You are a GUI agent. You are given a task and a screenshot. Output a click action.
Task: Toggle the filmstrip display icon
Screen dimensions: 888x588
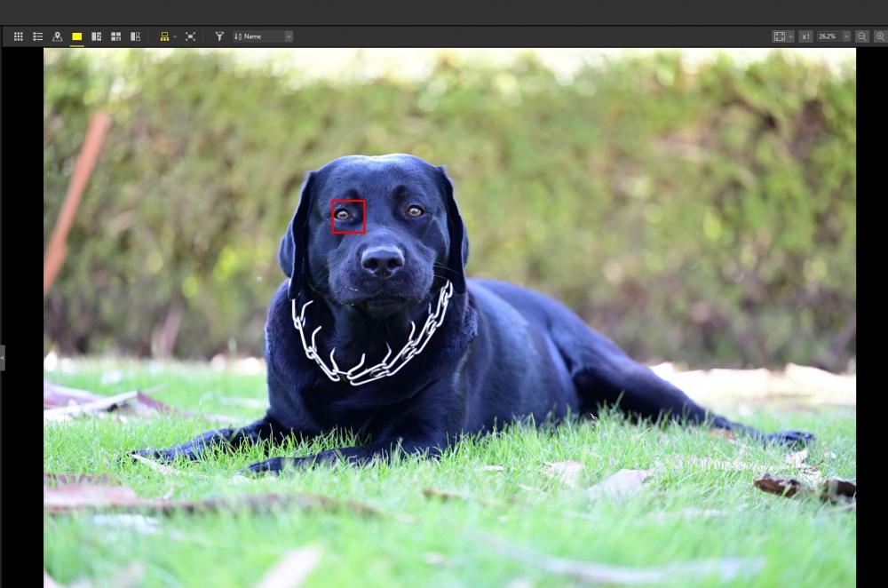164,36
